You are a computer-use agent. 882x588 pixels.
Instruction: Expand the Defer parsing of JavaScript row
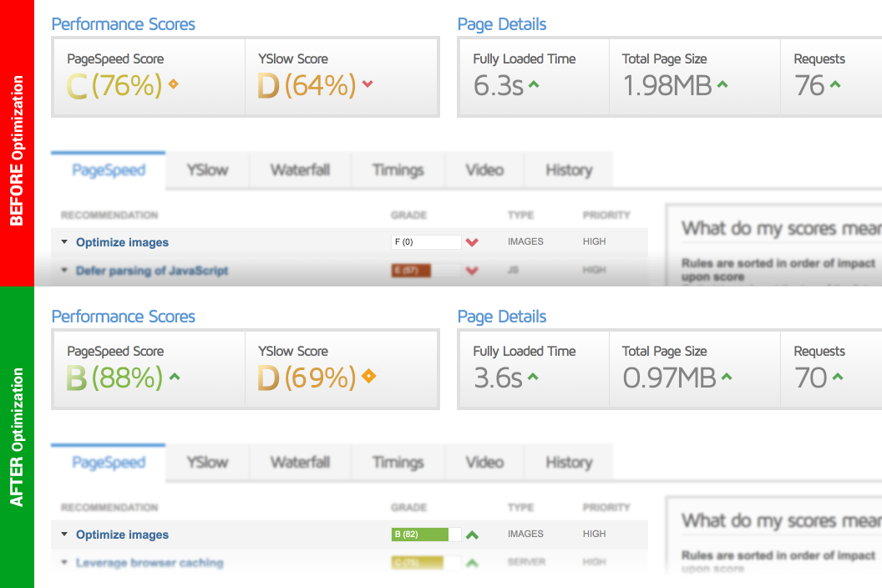(64, 271)
